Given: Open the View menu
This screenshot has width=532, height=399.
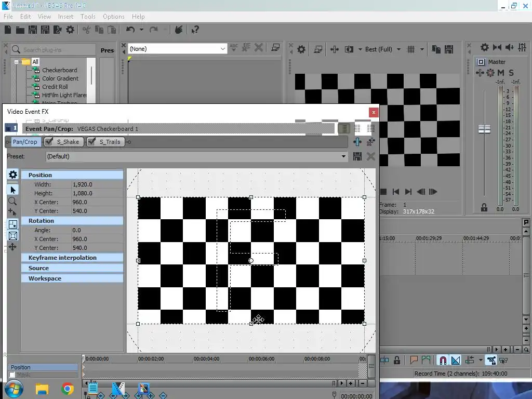Looking at the screenshot, I should [x=44, y=17].
